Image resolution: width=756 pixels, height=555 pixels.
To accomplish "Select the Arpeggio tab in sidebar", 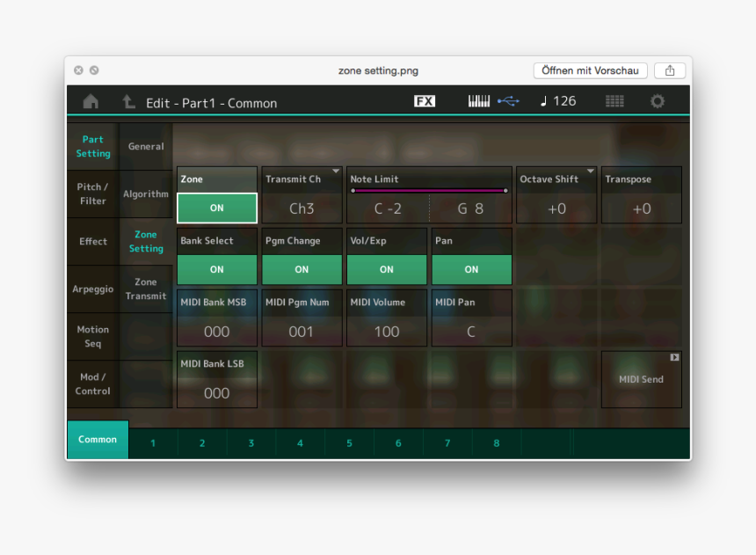I will coord(93,289).
